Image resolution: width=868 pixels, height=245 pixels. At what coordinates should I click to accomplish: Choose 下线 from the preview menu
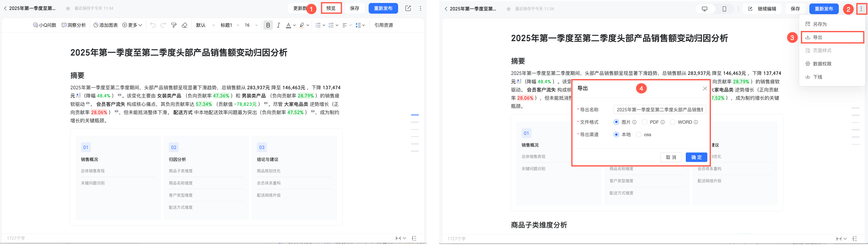[832, 77]
